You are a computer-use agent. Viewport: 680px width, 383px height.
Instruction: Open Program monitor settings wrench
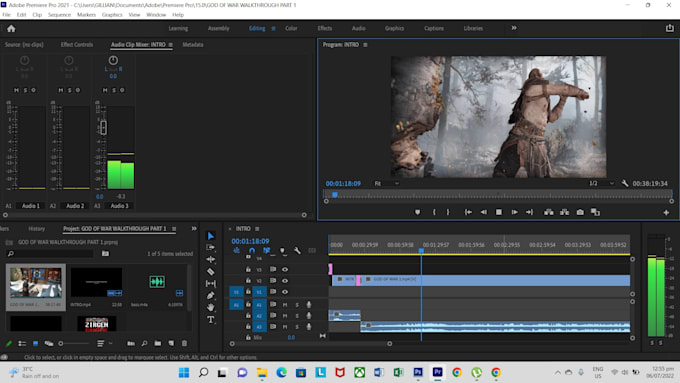tap(625, 183)
